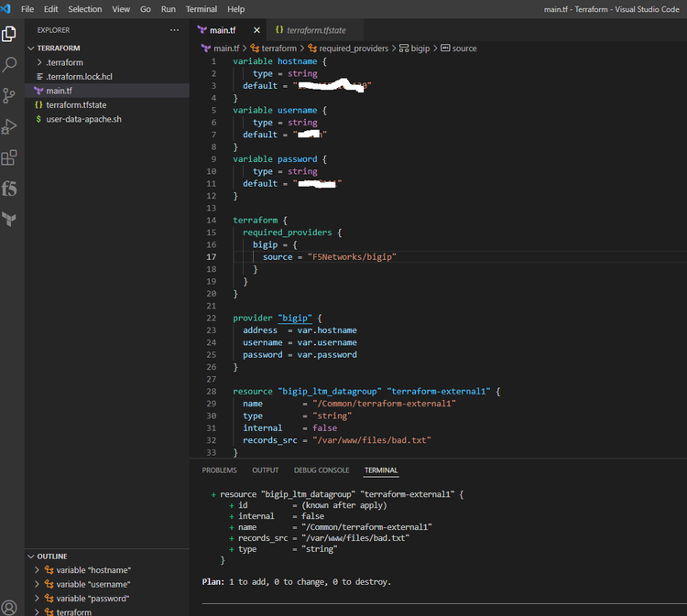Open the Terraform extension icon

click(x=9, y=220)
